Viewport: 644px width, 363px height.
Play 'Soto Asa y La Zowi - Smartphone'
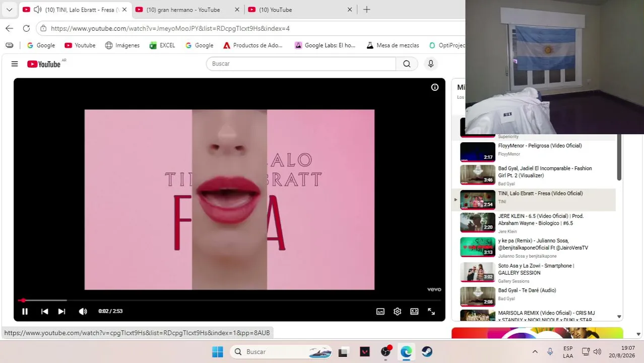pyautogui.click(x=534, y=272)
